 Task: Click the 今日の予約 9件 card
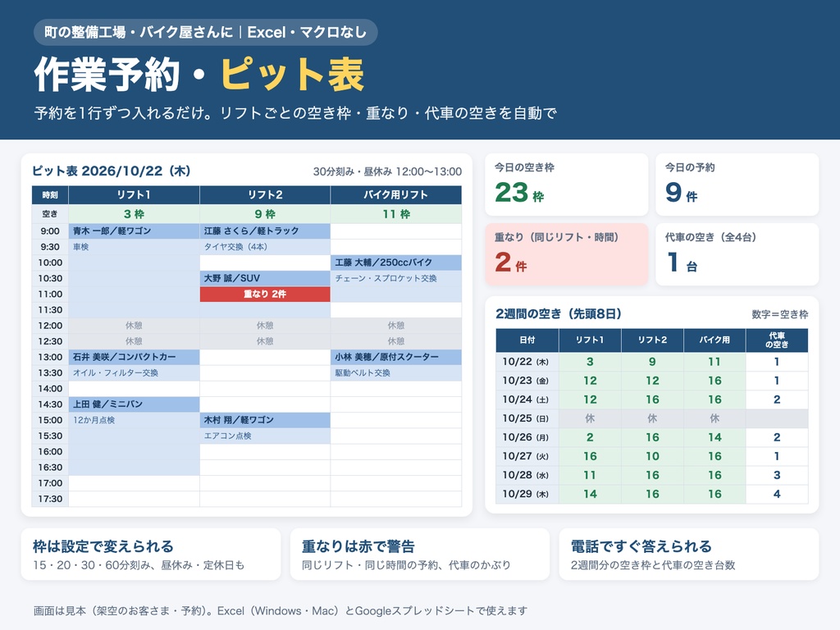click(737, 185)
